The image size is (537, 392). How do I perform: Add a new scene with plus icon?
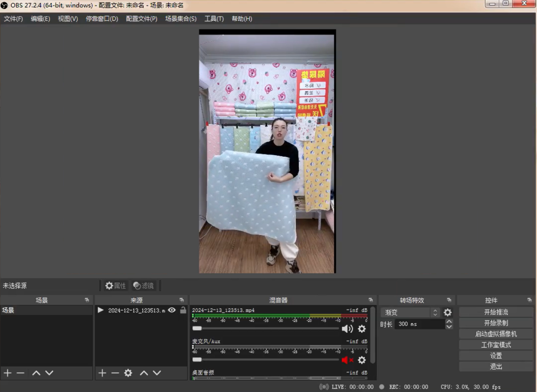point(7,373)
